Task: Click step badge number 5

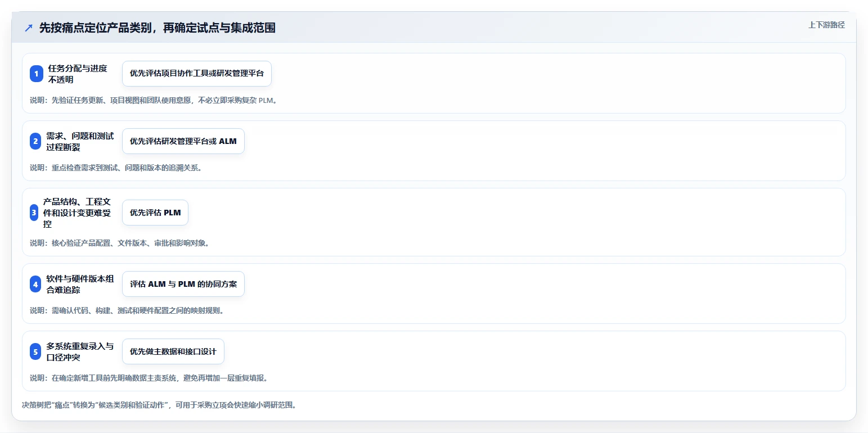Action: point(35,351)
